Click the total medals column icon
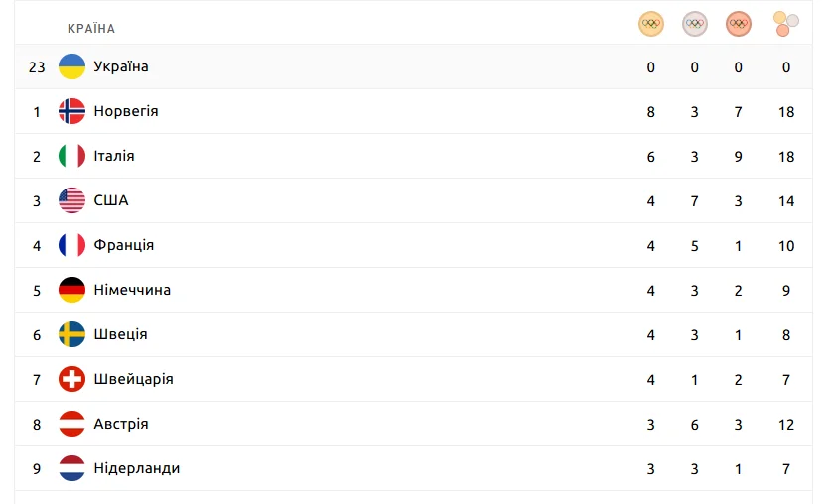This screenshot has height=504, width=834. pos(786,24)
